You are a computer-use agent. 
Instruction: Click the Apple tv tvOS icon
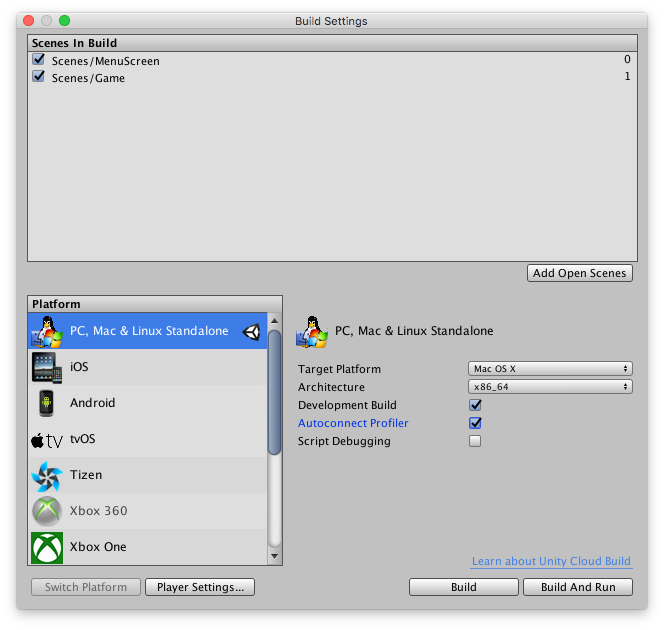point(47,440)
